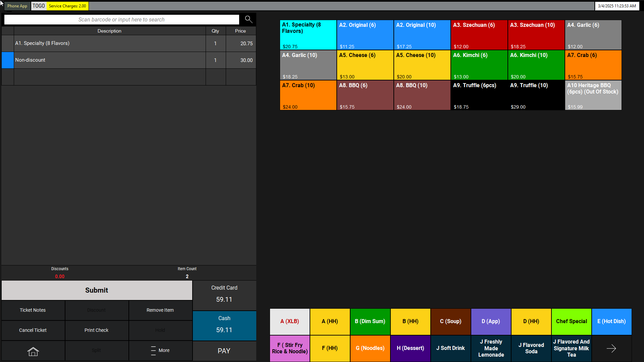This screenshot has width=644, height=362.
Task: Go to home screen via house icon
Action: 33,351
